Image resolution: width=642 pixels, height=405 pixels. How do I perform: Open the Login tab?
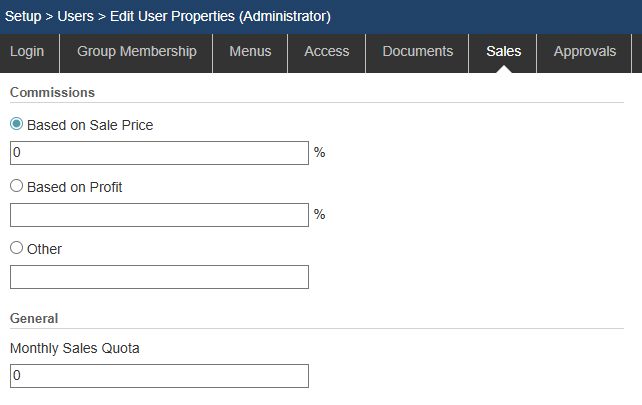click(27, 51)
